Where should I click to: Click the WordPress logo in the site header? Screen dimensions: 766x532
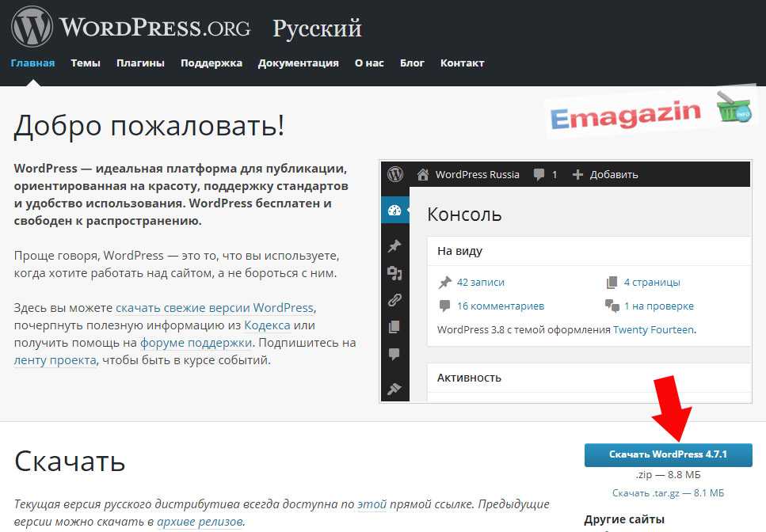coord(32,27)
